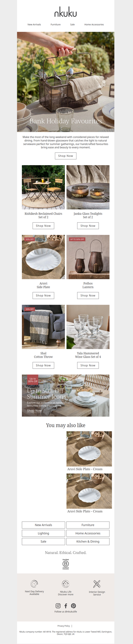Select Sale in the top navigation

pyautogui.click(x=72, y=25)
